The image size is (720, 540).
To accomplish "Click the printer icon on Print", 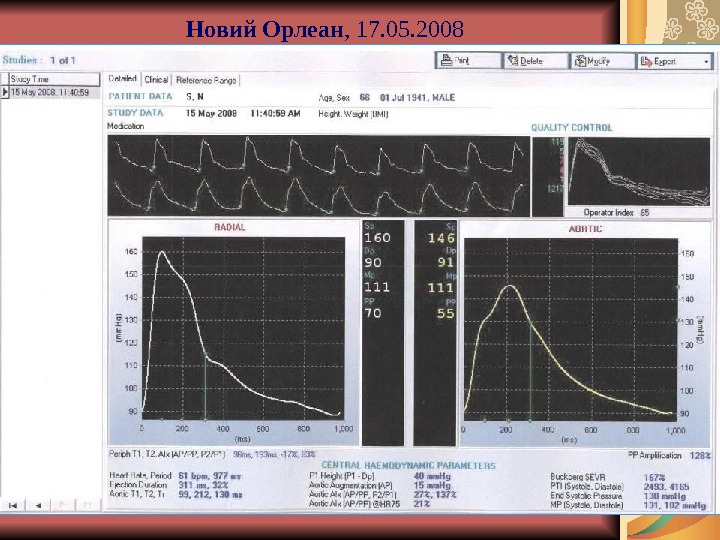I will pos(446,60).
